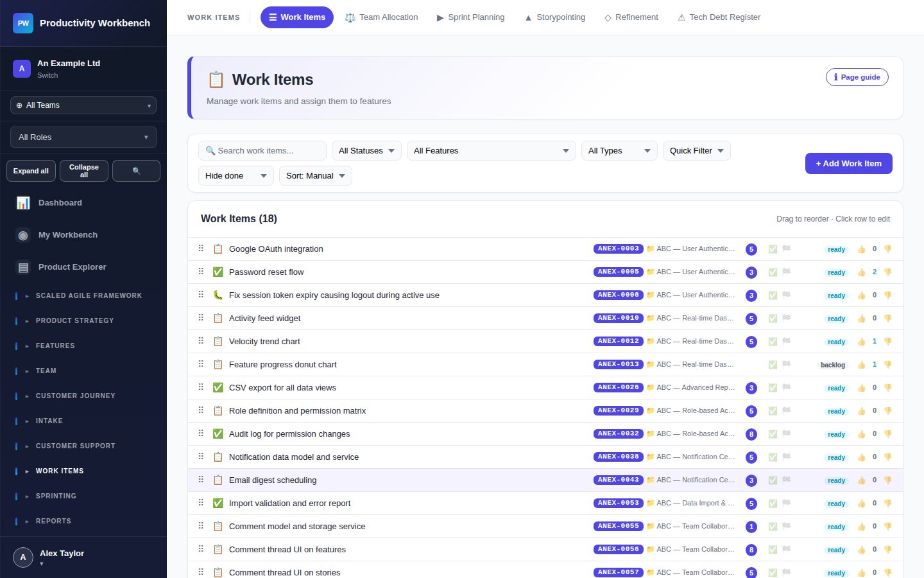Open the Quick Filter dropdown

pos(696,151)
